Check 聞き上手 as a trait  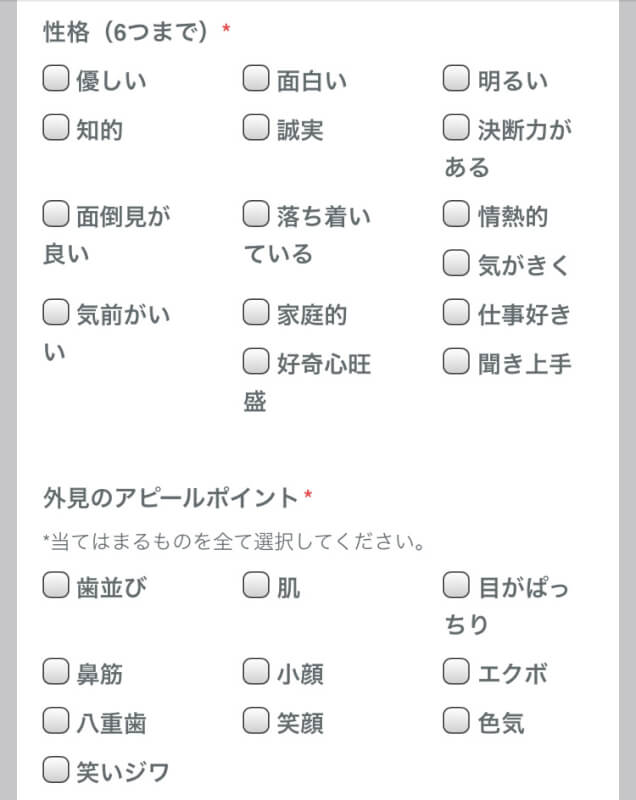(x=456, y=362)
